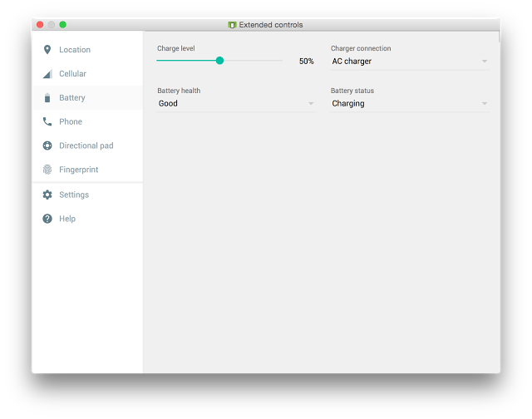
Task: Open the Battery status dropdown
Action: pos(409,104)
